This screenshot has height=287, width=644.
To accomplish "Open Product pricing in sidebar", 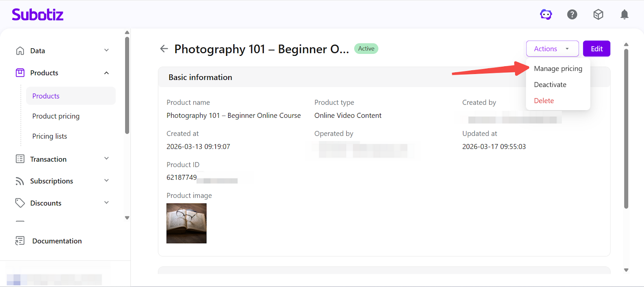I will coord(56,116).
